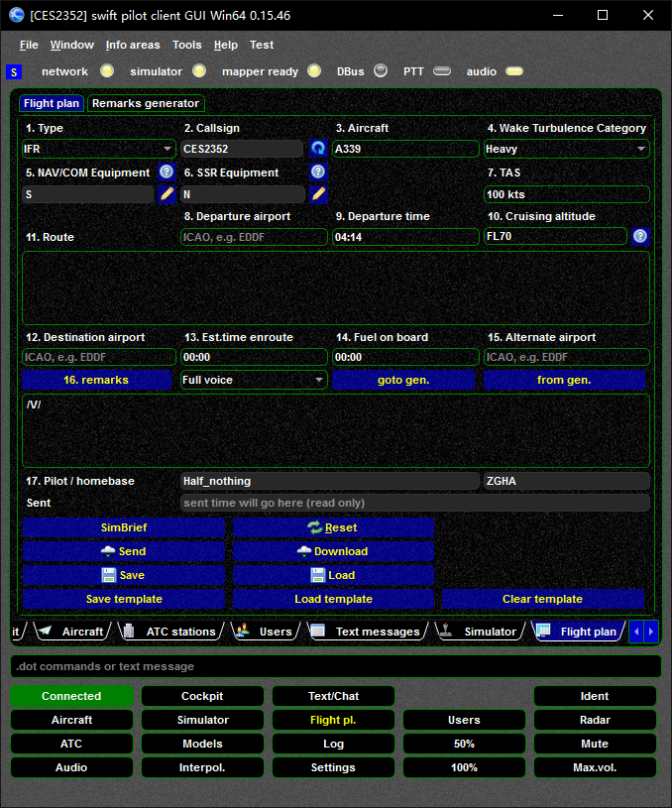Click NAV/COM equipment pencil edit icon
Viewport: 672px width, 808px height.
click(x=167, y=194)
